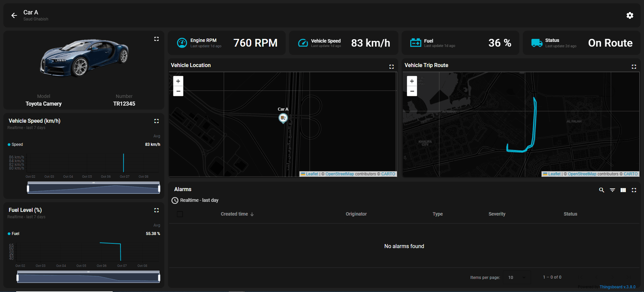
Task: Open Items per page dropdown
Action: (517, 277)
